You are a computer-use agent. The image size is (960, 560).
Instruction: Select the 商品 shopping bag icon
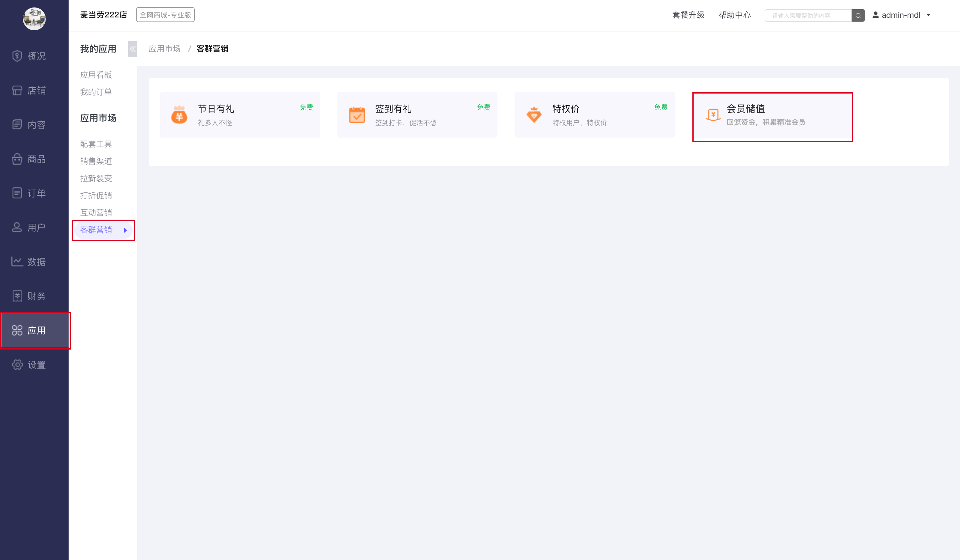pos(17,159)
